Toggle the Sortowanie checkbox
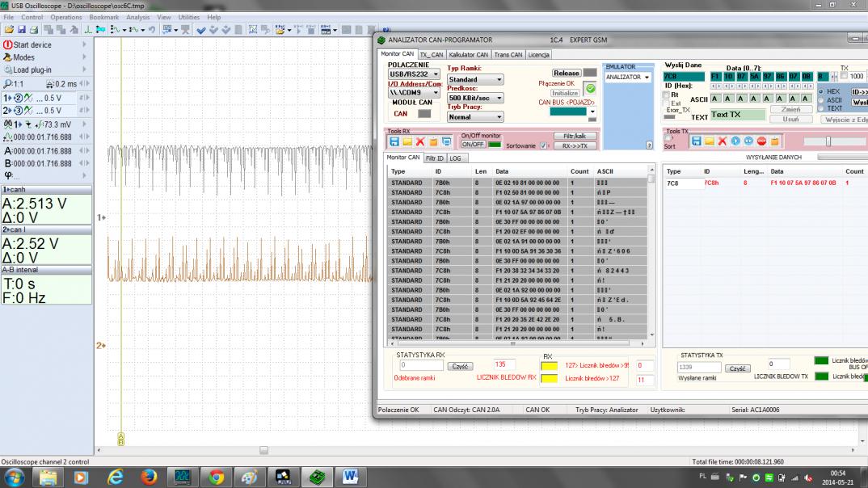868x488 pixels. click(542, 146)
